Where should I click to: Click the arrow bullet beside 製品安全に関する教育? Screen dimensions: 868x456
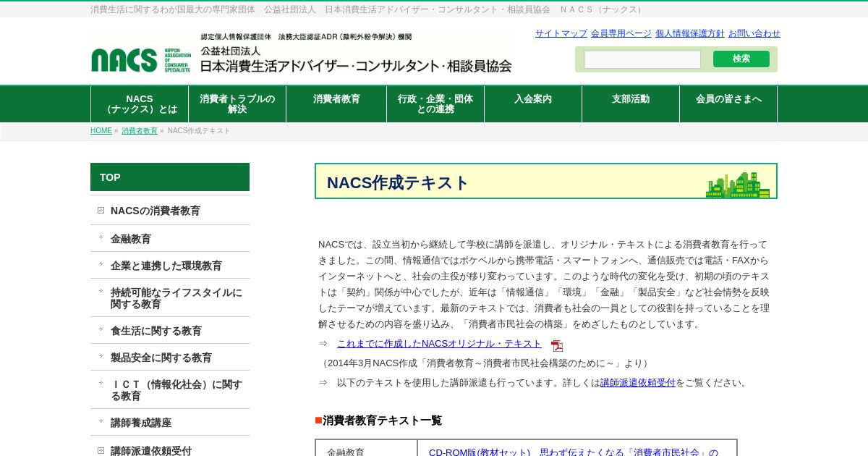tap(101, 355)
